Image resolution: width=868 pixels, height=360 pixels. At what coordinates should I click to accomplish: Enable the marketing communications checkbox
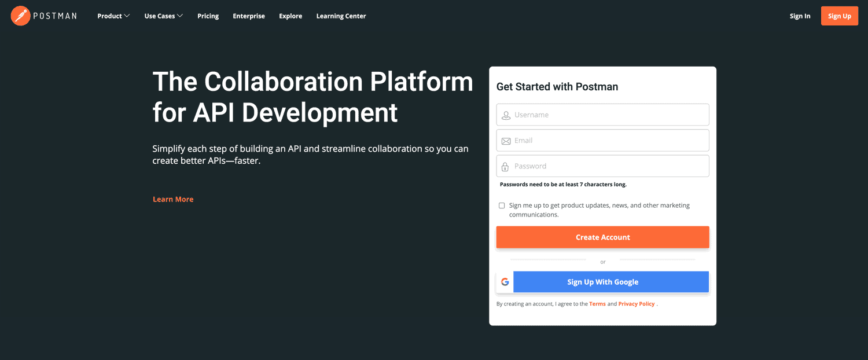(502, 205)
